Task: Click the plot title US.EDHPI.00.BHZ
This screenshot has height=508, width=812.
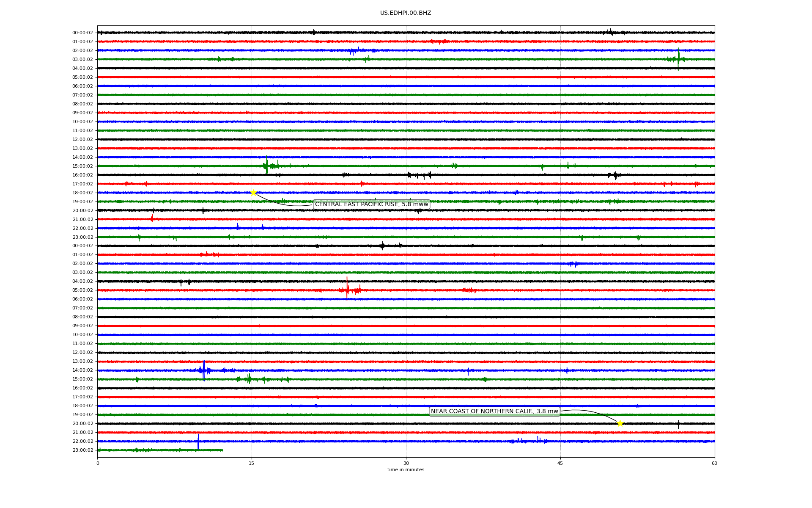Action: click(x=406, y=13)
